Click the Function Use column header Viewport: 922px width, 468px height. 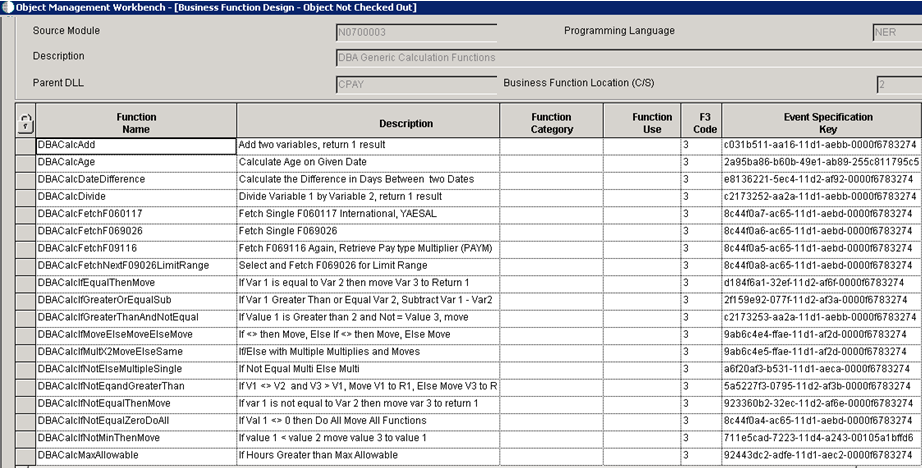(642, 121)
